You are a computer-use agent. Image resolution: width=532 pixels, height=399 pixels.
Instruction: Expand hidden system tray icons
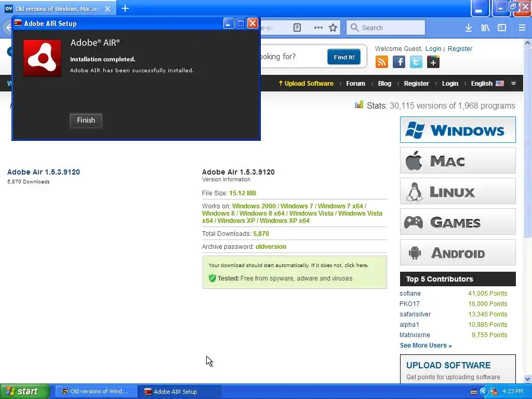484,392
